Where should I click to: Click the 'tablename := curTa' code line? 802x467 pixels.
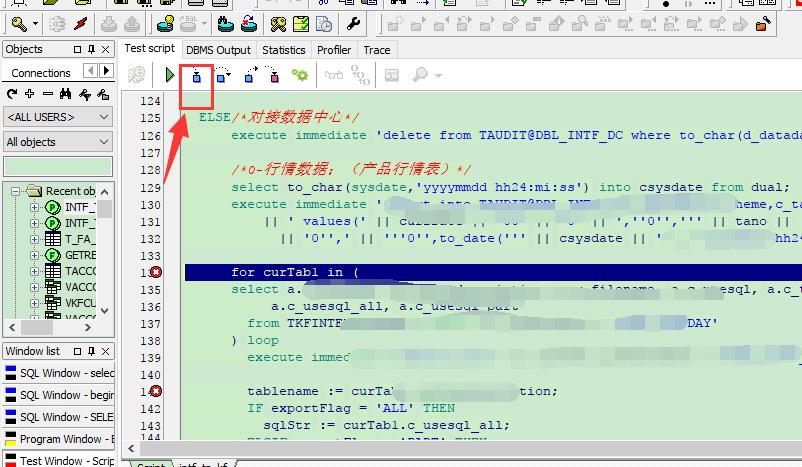(320, 391)
